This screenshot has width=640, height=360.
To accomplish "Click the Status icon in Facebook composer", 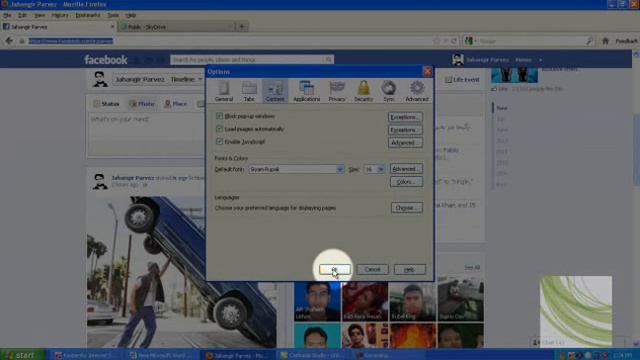I will 96,104.
